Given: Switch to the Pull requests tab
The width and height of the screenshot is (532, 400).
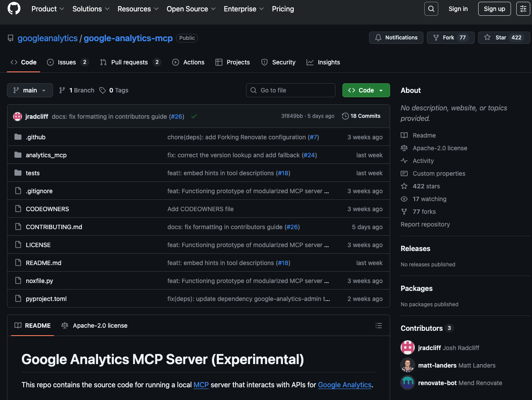Looking at the screenshot, I should pyautogui.click(x=130, y=62).
